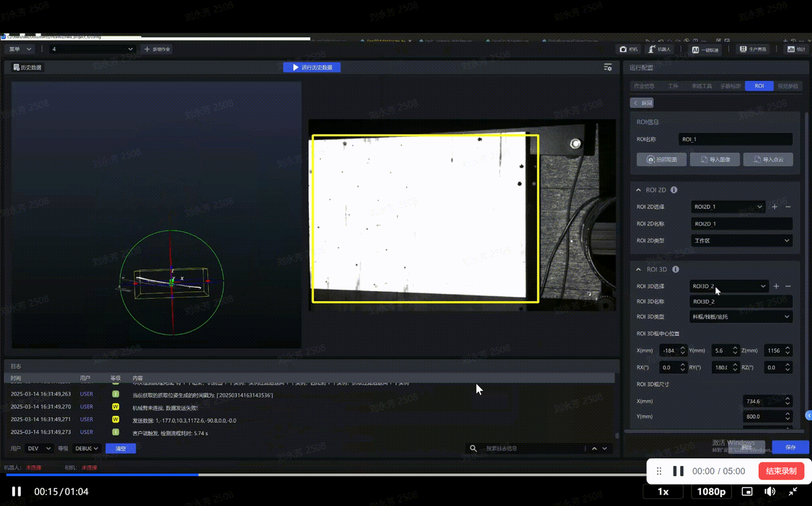Switch to the 视觉参数 tab
The width and height of the screenshot is (812, 506).
tap(788, 86)
